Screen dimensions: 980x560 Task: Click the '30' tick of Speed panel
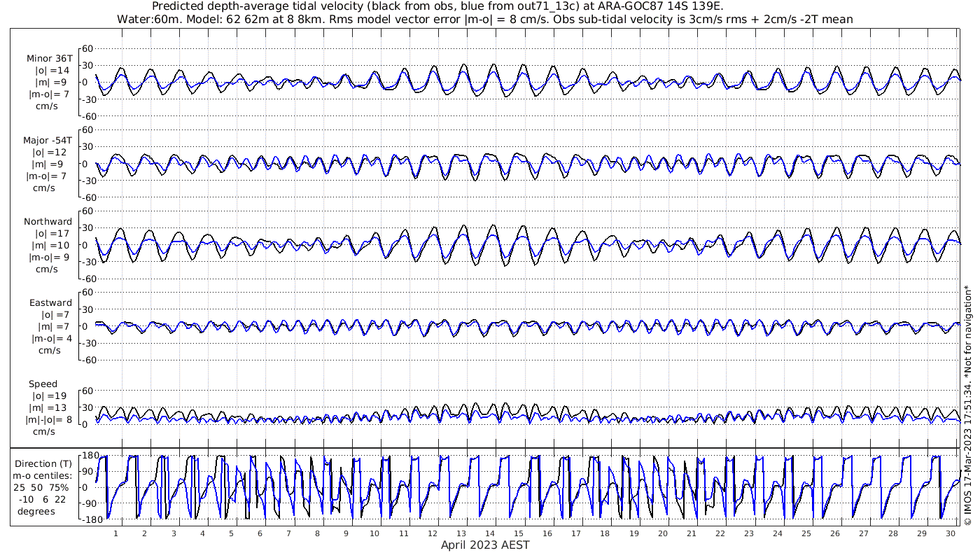coord(88,407)
